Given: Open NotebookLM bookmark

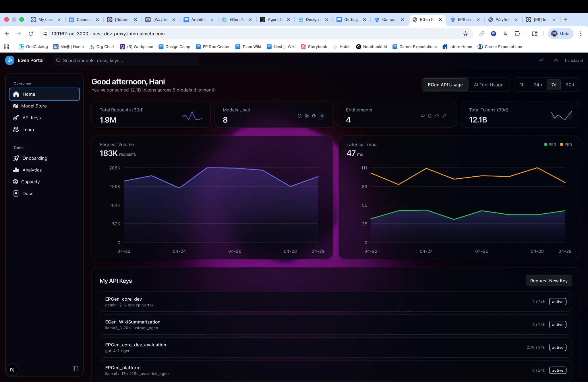Looking at the screenshot, I should coord(372,47).
